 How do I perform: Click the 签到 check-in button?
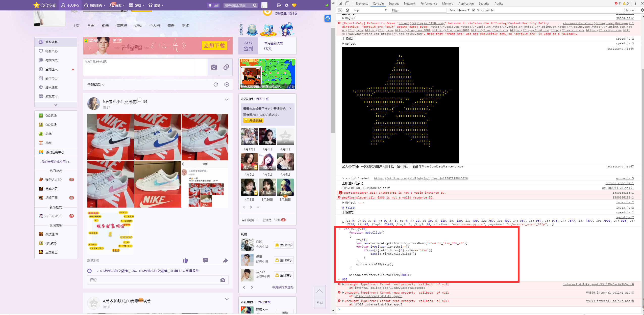(x=249, y=46)
